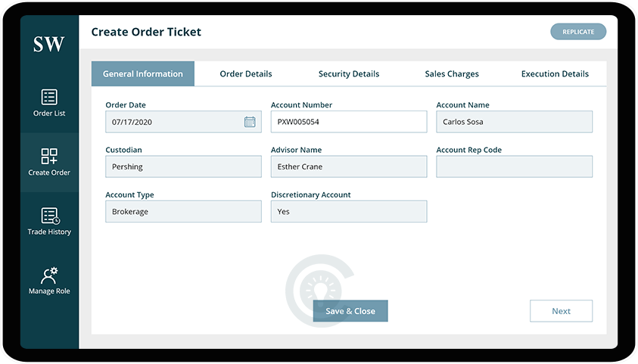This screenshot has width=638, height=364.
Task: Click the Advisor Name field Esther Crane
Action: tap(349, 166)
